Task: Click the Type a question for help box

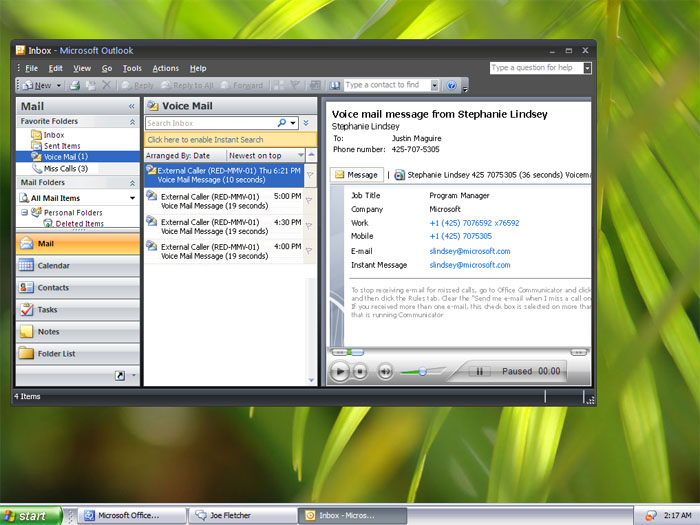Action: [x=537, y=68]
